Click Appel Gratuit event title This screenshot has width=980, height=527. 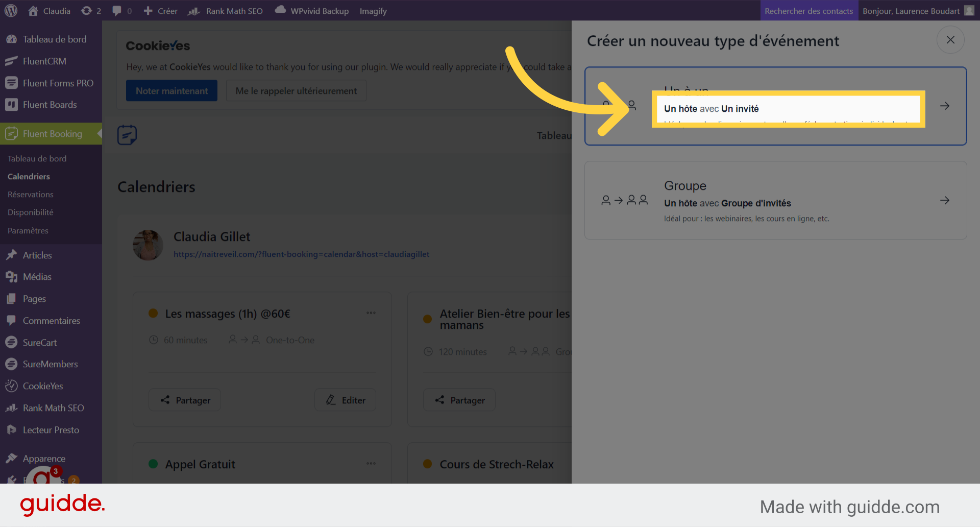pos(200,464)
